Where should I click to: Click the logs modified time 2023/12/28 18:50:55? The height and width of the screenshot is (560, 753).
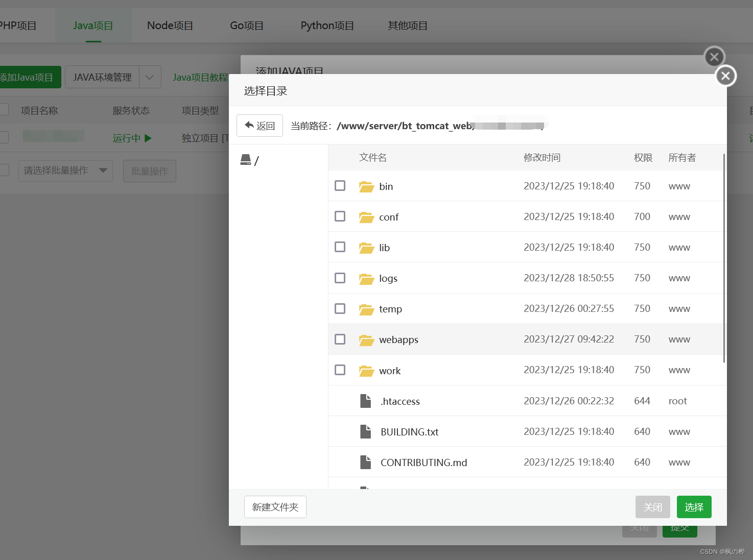[569, 278]
